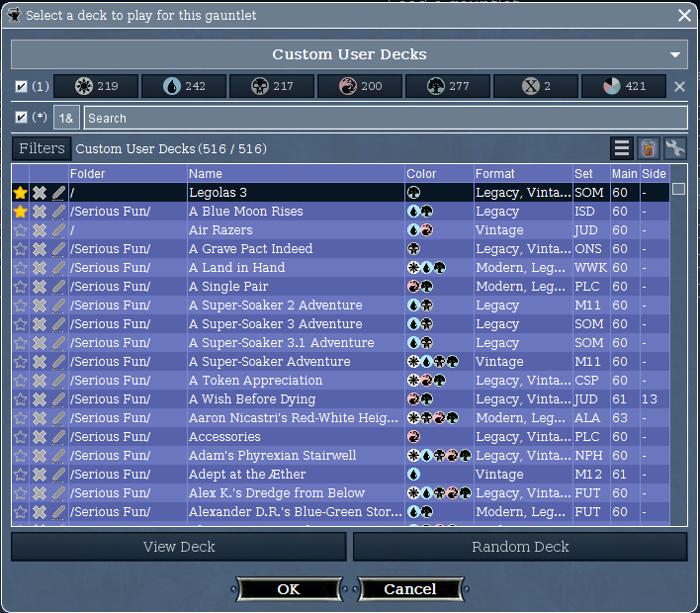
Task: Sort decks by the Format column header
Action: (521, 174)
